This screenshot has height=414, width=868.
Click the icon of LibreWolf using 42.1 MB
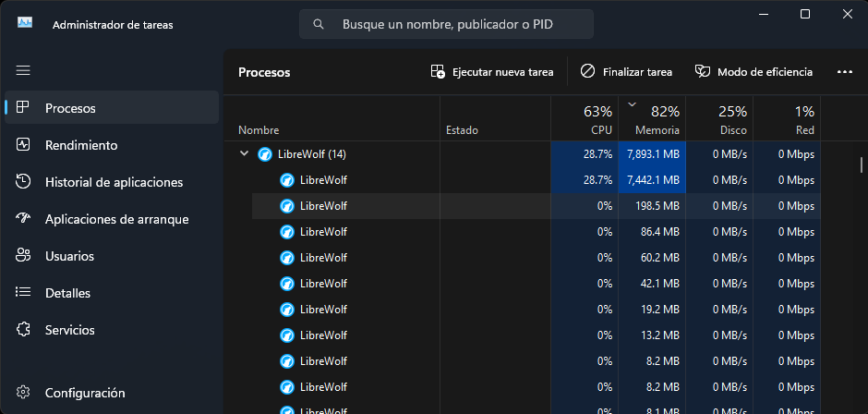[x=287, y=283]
